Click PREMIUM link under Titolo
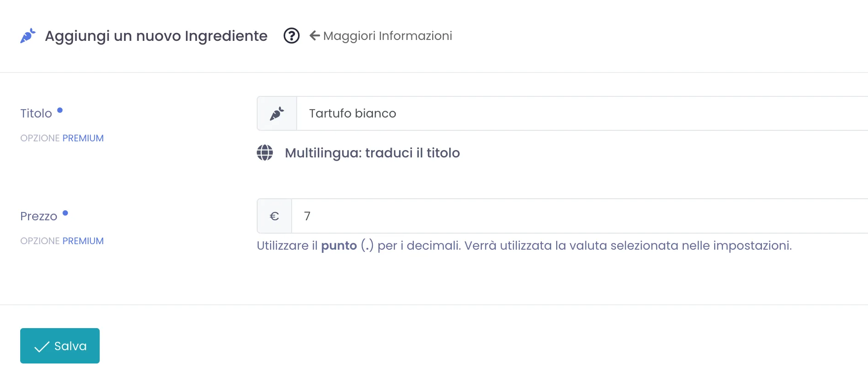The width and height of the screenshot is (868, 380). click(83, 138)
